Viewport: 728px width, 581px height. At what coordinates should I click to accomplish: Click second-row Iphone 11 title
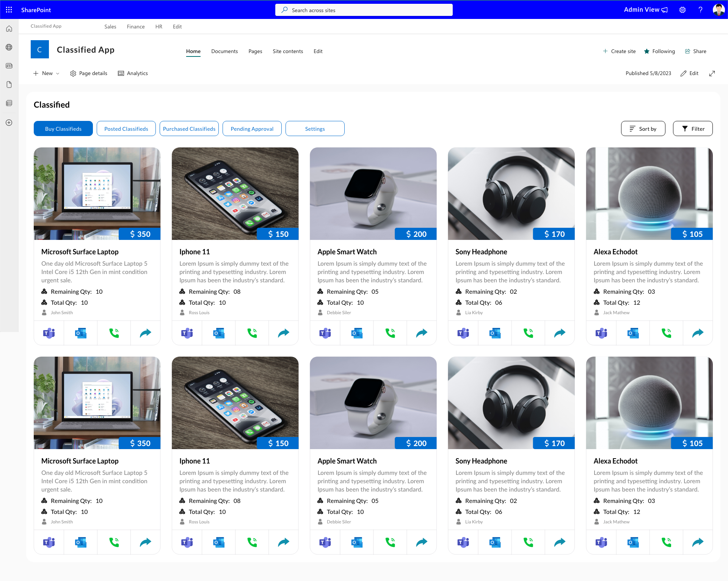(195, 461)
